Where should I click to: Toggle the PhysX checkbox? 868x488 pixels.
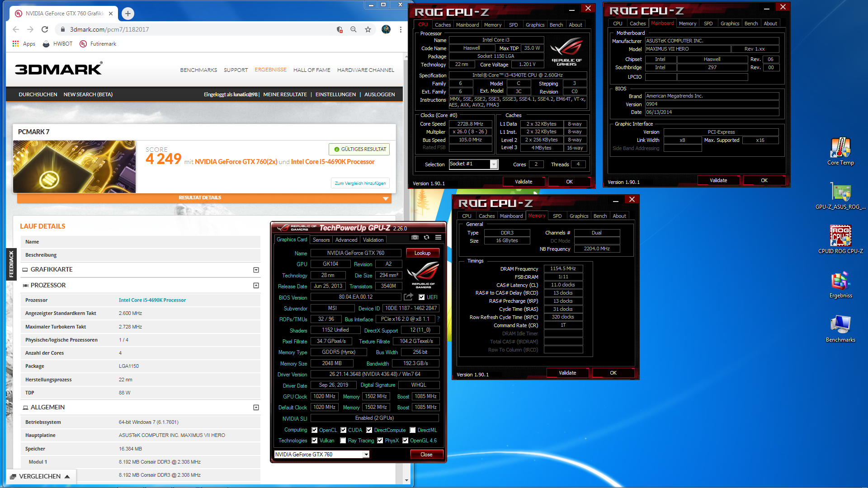[380, 441]
